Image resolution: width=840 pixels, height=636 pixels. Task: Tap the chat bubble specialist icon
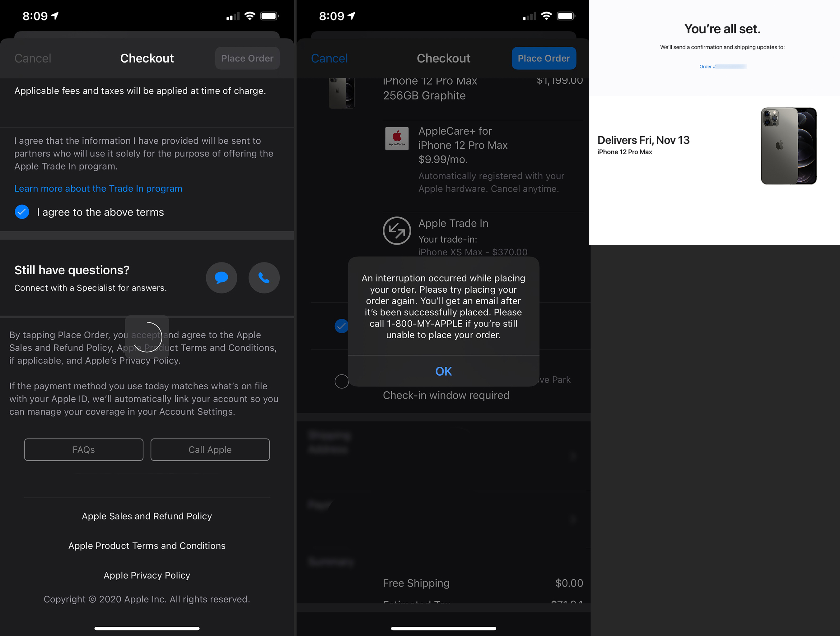[222, 277]
